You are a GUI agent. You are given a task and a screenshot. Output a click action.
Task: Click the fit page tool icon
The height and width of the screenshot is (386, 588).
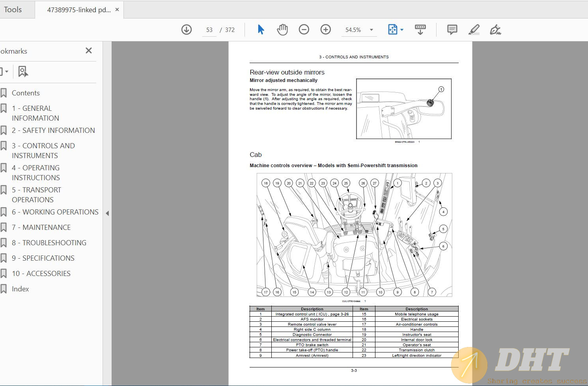pyautogui.click(x=392, y=30)
